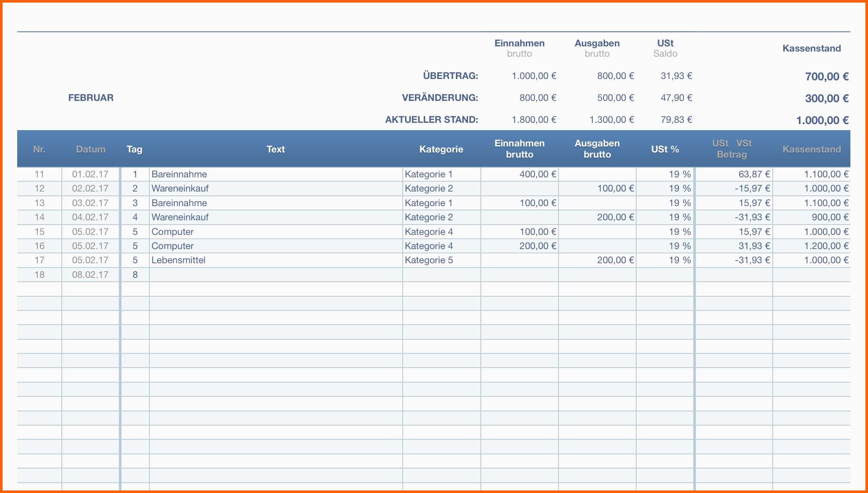Click the FEBRUAR month label

pyautogui.click(x=91, y=97)
